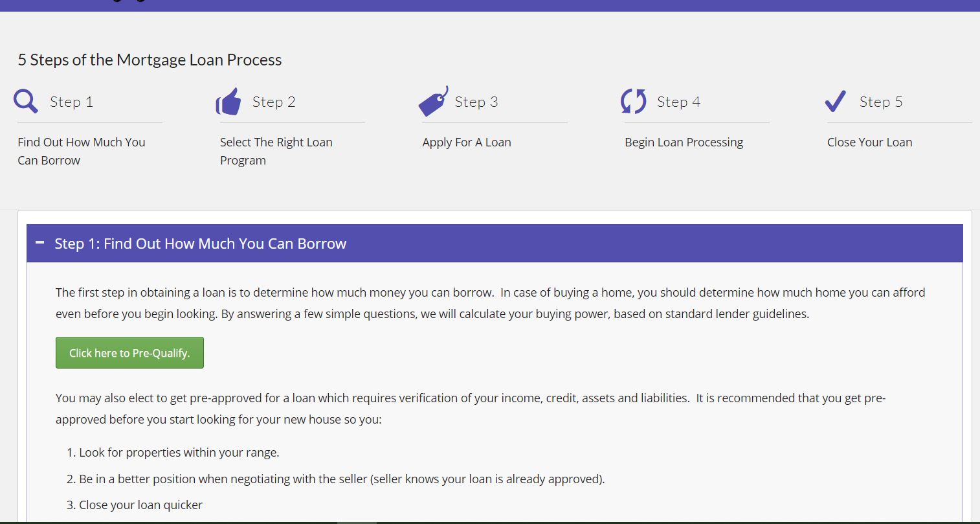Image resolution: width=980 pixels, height=524 pixels.
Task: Open the Step 5 heading label
Action: pos(881,102)
